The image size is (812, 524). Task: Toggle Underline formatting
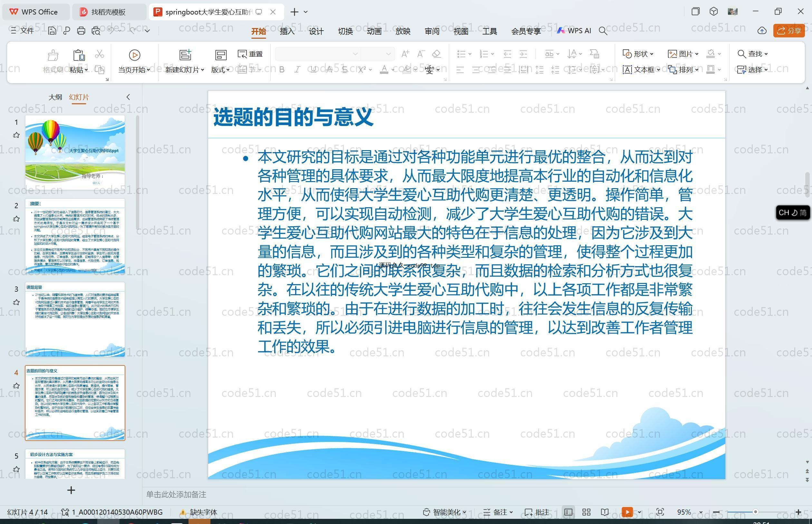tap(313, 70)
